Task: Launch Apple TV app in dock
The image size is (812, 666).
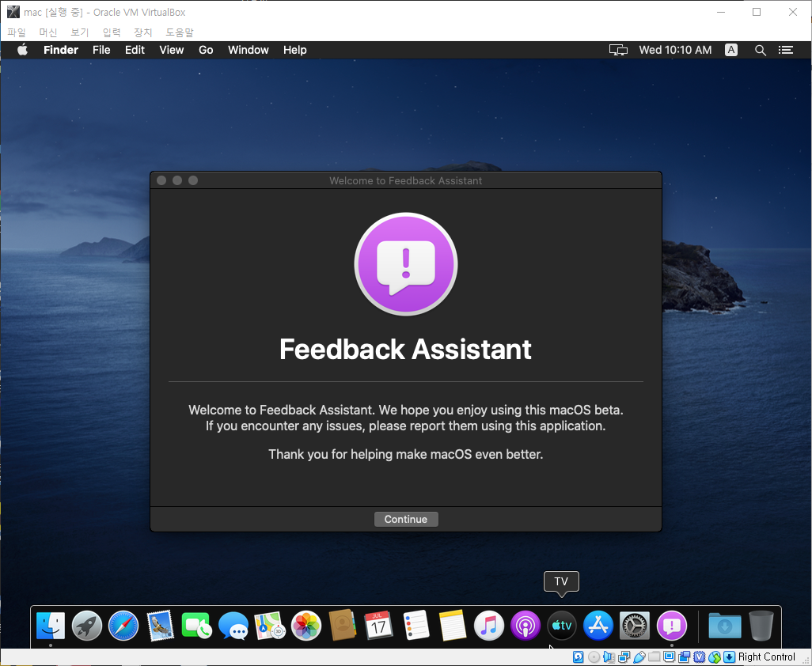Action: [561, 626]
